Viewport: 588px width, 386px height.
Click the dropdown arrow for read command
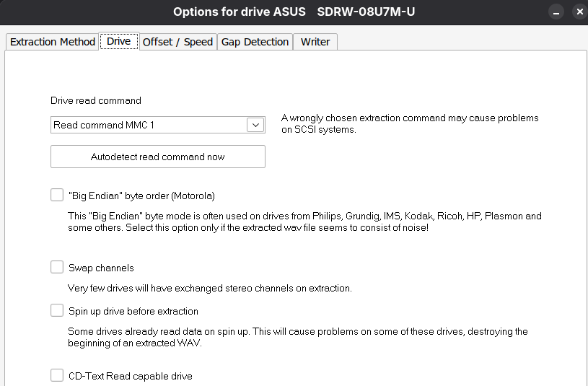[255, 125]
